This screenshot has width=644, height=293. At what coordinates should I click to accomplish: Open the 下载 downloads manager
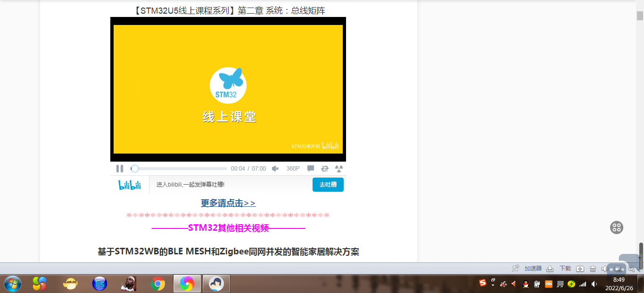[565, 269]
